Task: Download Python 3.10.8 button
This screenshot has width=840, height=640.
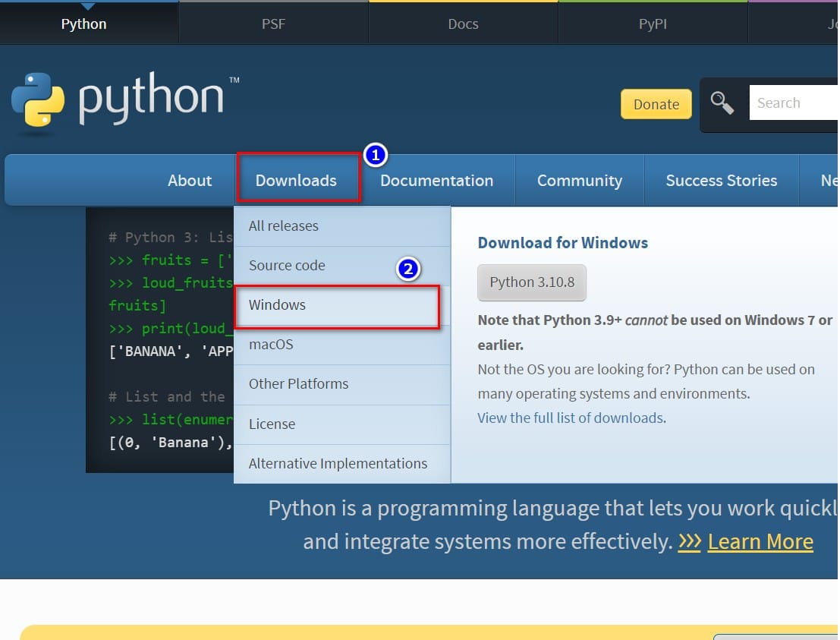Action: [532, 282]
